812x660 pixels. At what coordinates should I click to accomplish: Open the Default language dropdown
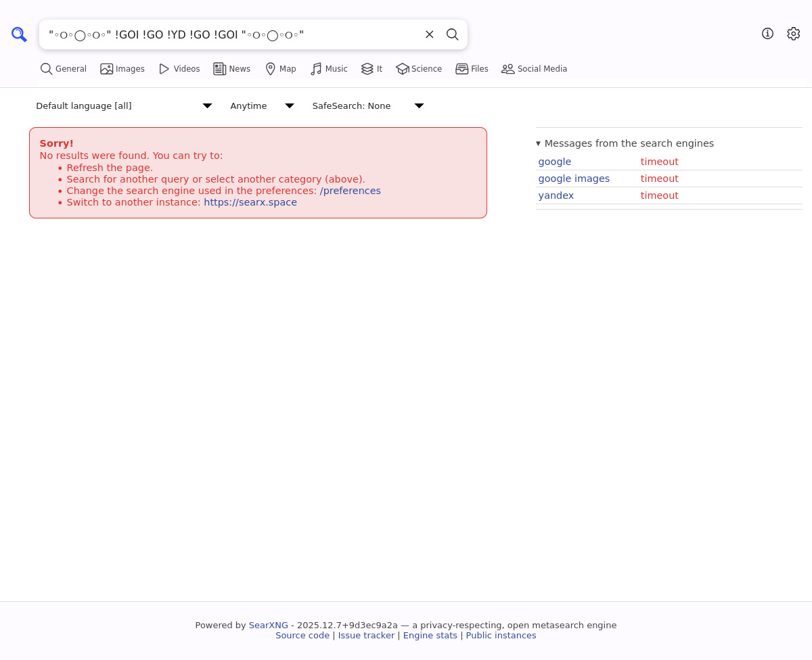(124, 106)
